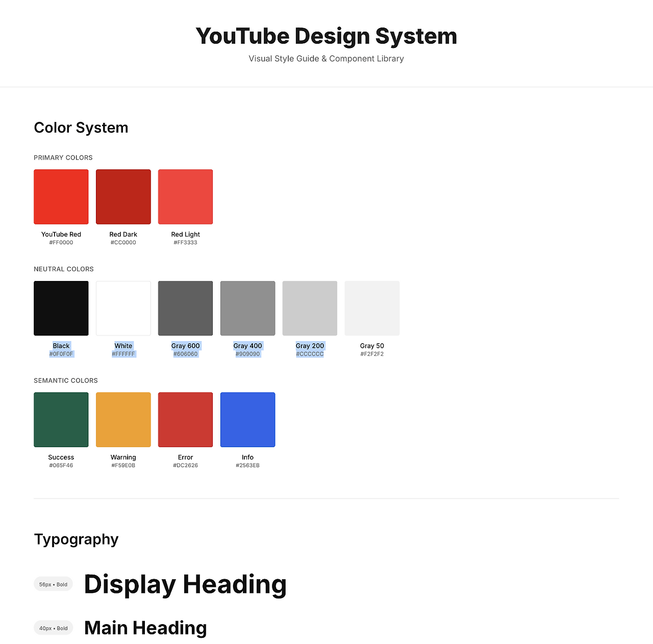Image resolution: width=653 pixels, height=644 pixels.
Task: Click the Gray 400 swatch
Action: (248, 308)
